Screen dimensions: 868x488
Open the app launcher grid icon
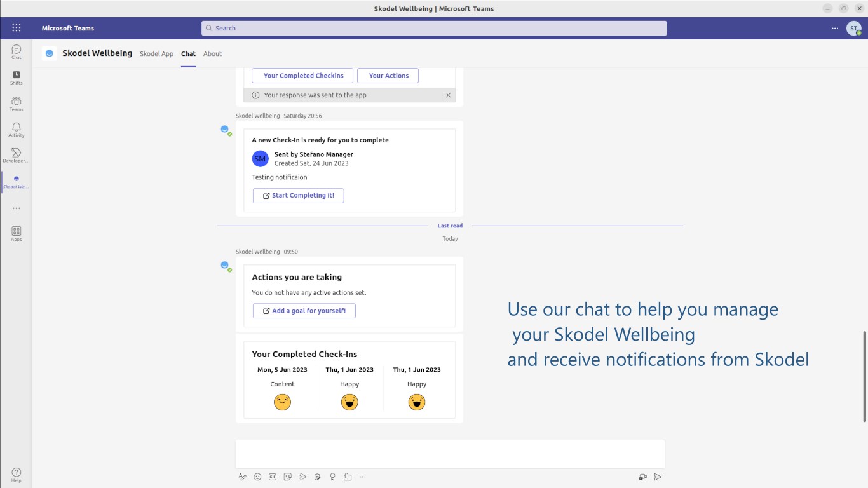point(17,28)
